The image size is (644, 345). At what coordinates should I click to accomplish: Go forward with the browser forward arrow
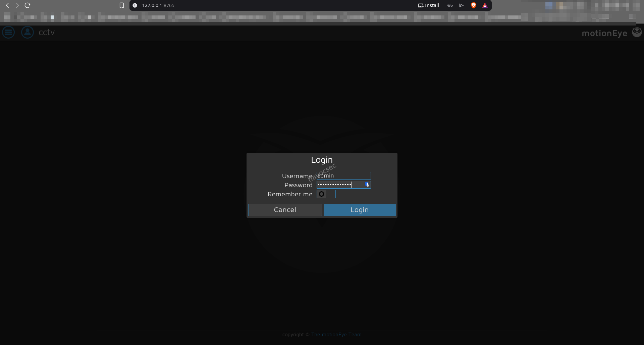click(x=17, y=5)
